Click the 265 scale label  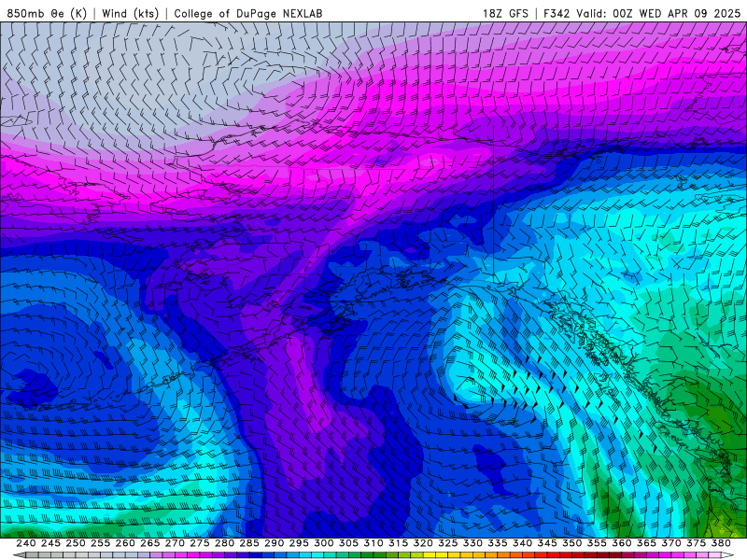click(149, 543)
